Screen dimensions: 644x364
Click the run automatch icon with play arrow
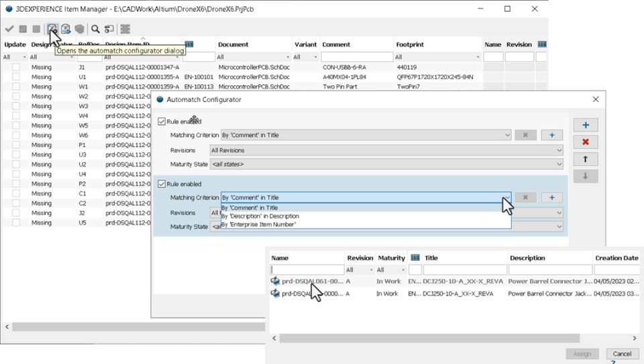pos(66,29)
